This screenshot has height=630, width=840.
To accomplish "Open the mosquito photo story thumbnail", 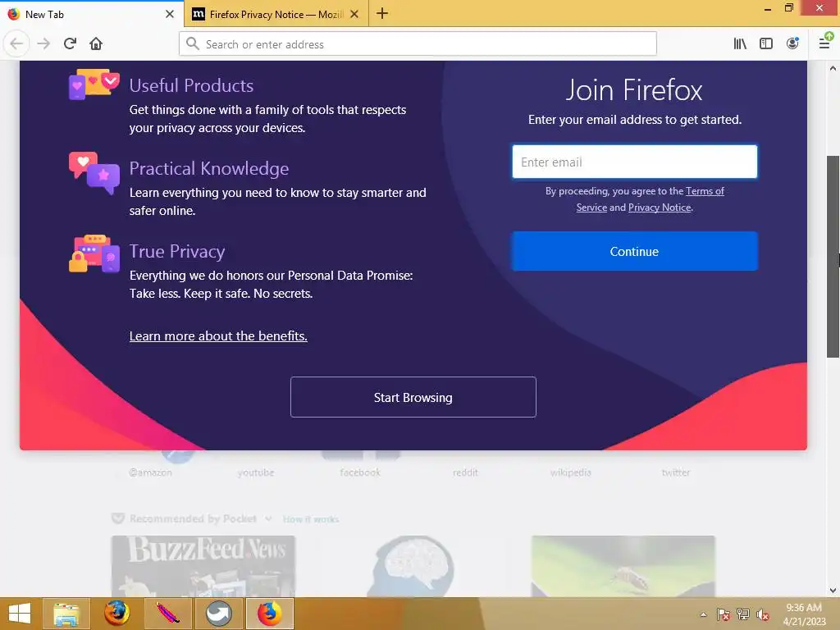I will [x=623, y=566].
